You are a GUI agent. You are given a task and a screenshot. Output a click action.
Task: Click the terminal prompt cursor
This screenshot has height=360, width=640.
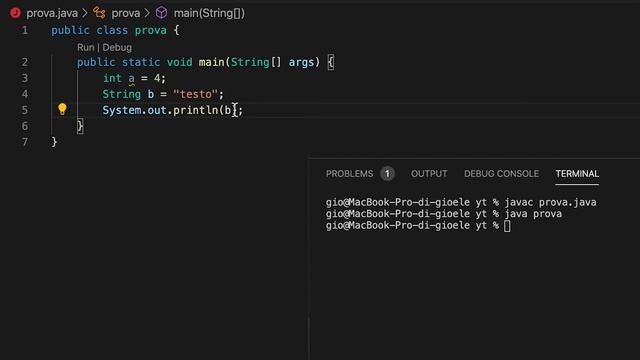click(507, 226)
